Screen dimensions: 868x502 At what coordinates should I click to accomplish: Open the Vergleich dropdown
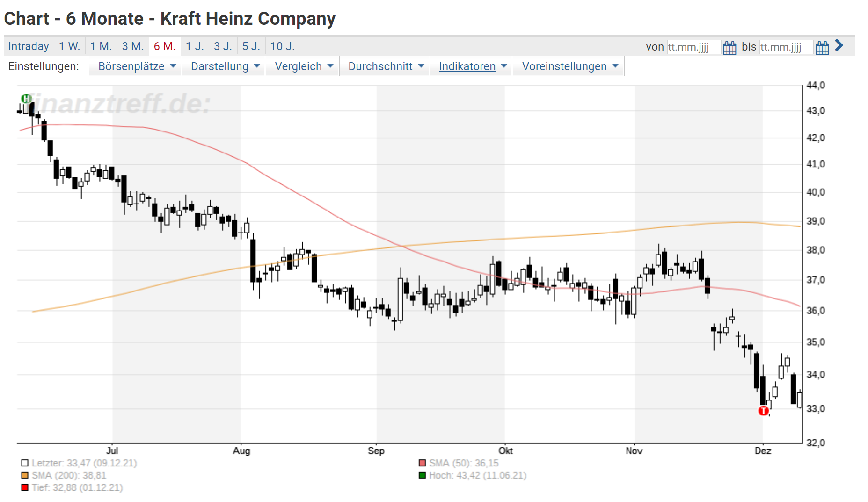304,66
